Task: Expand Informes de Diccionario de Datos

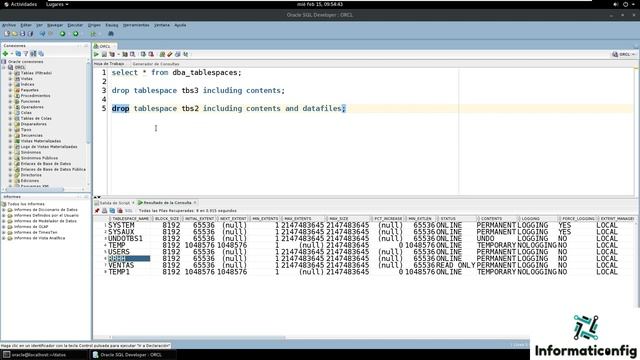Action: pyautogui.click(x=4, y=209)
